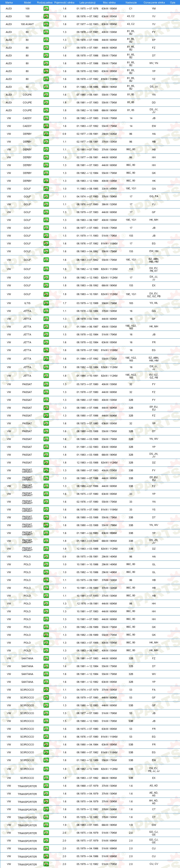Select production years 08.1968 -> 07.1979
The image size is (180, 868).
(x=87, y=786)
